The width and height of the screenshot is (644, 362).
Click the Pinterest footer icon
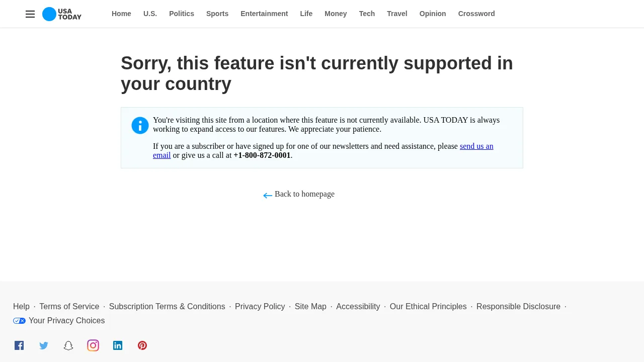click(x=142, y=345)
